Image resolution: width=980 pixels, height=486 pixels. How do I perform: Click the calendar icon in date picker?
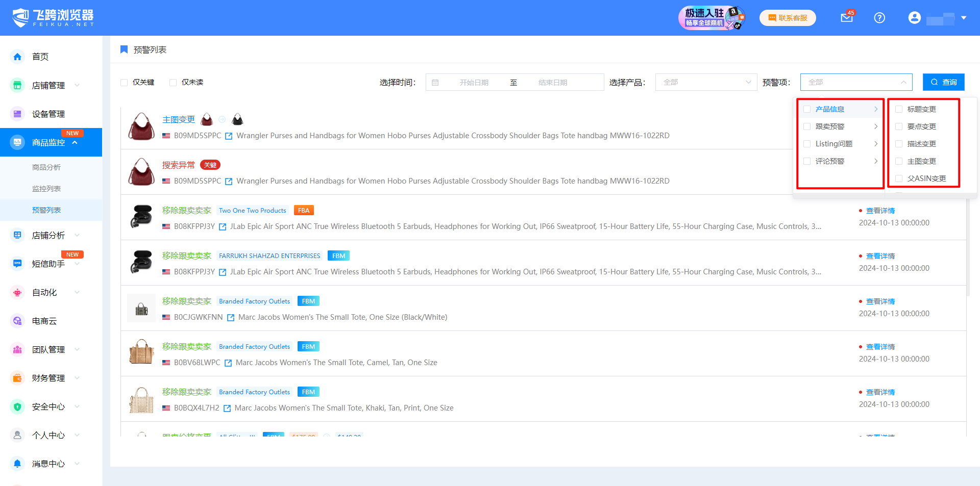coord(435,83)
